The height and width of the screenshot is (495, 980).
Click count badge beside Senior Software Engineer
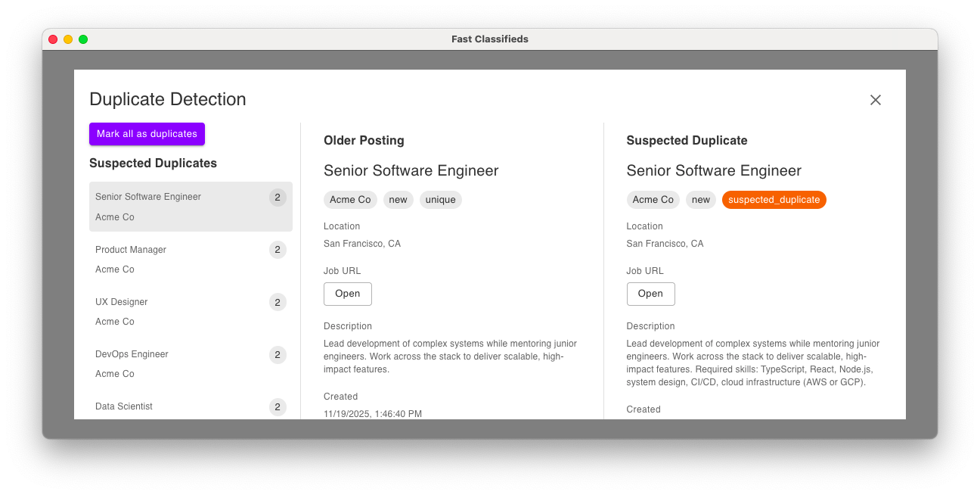pyautogui.click(x=278, y=198)
